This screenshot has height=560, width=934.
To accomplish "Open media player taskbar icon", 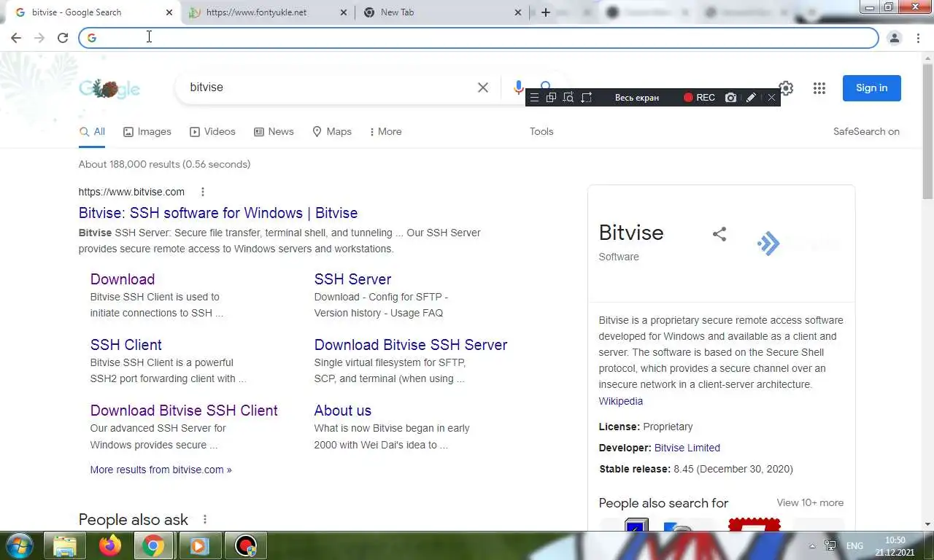I will tap(198, 545).
